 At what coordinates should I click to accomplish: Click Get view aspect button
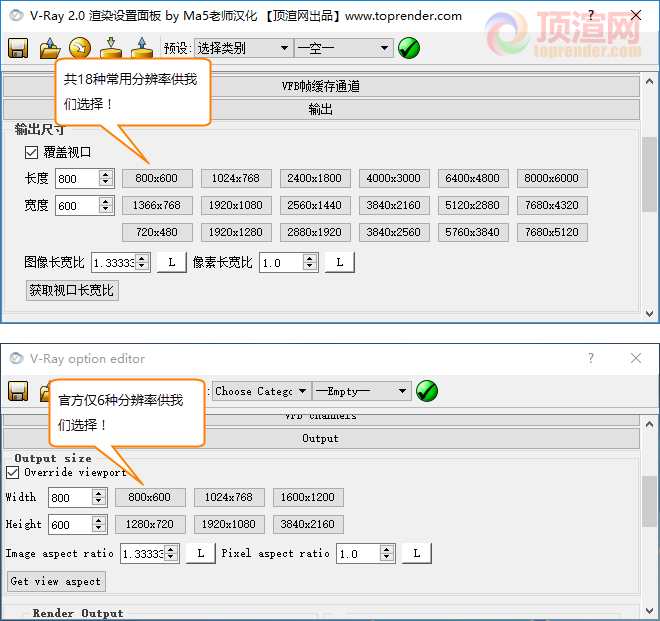coord(56,581)
